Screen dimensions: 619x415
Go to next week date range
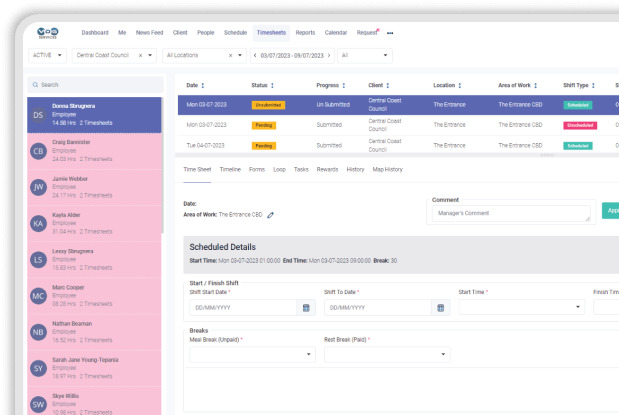point(329,56)
